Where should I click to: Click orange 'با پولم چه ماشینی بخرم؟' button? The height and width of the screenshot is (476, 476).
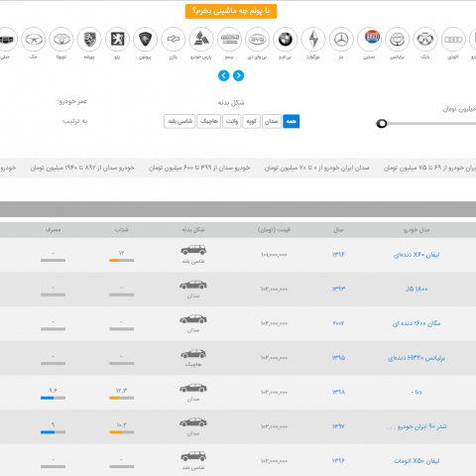(x=231, y=11)
